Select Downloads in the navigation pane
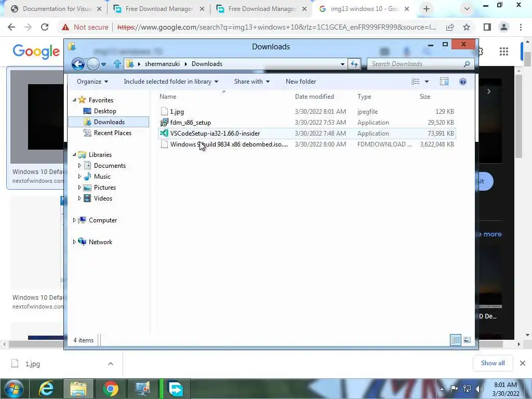The height and width of the screenshot is (399, 532). 109,122
